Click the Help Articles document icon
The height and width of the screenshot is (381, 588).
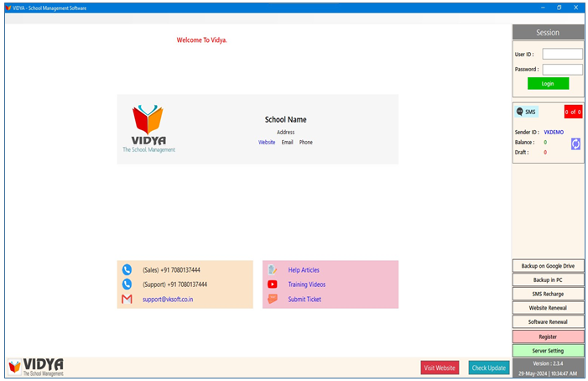(273, 269)
